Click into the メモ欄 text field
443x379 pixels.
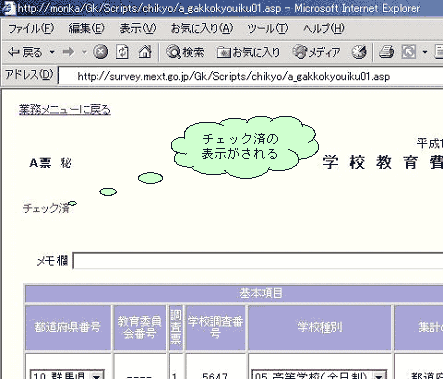258,260
